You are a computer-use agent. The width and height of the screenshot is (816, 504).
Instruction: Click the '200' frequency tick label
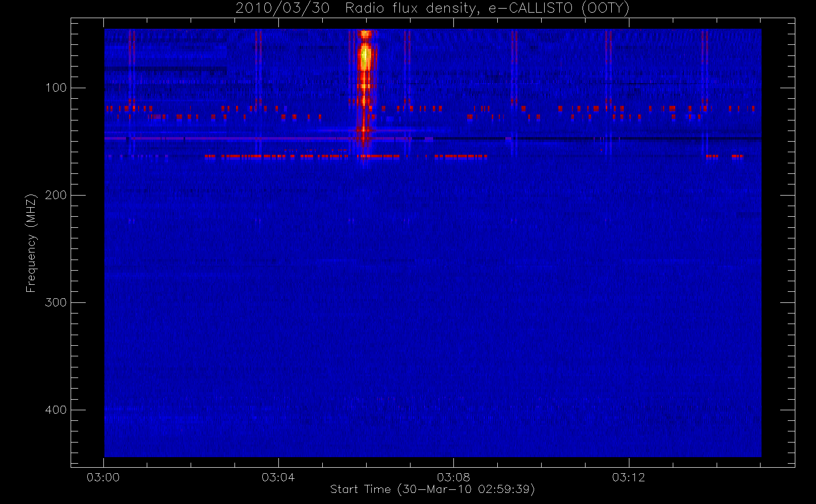tap(55, 195)
